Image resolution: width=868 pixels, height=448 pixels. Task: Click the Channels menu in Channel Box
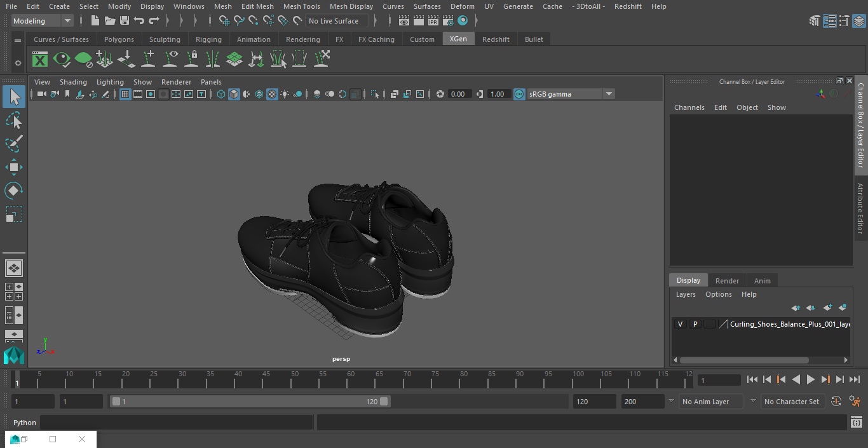click(689, 107)
